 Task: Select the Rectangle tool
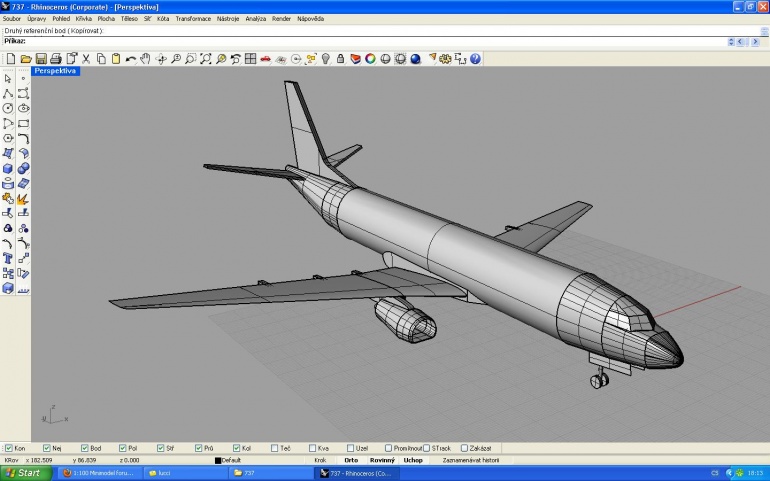point(24,123)
